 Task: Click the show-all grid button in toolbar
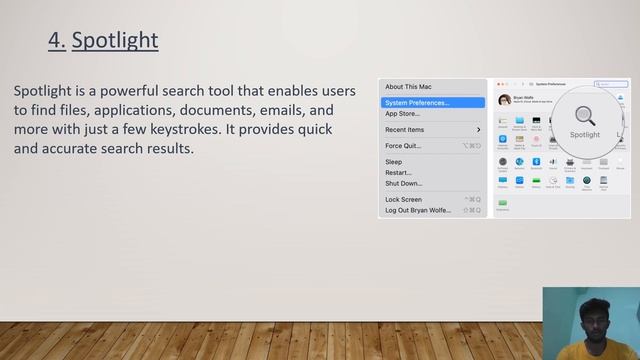point(531,84)
